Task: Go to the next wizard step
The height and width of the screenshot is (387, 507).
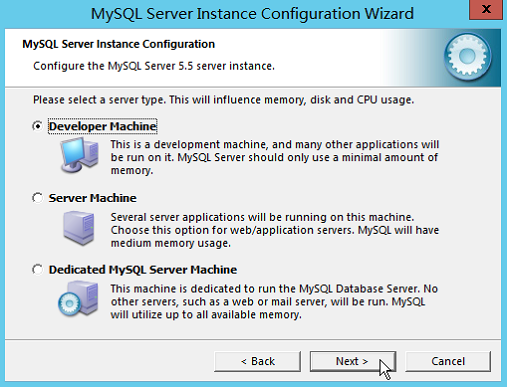Action: point(353,361)
